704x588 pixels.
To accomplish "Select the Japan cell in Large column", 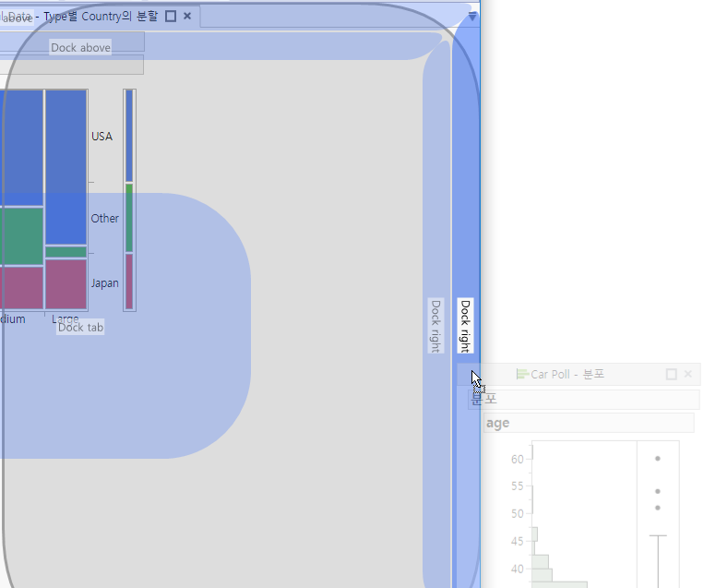I will click(66, 284).
